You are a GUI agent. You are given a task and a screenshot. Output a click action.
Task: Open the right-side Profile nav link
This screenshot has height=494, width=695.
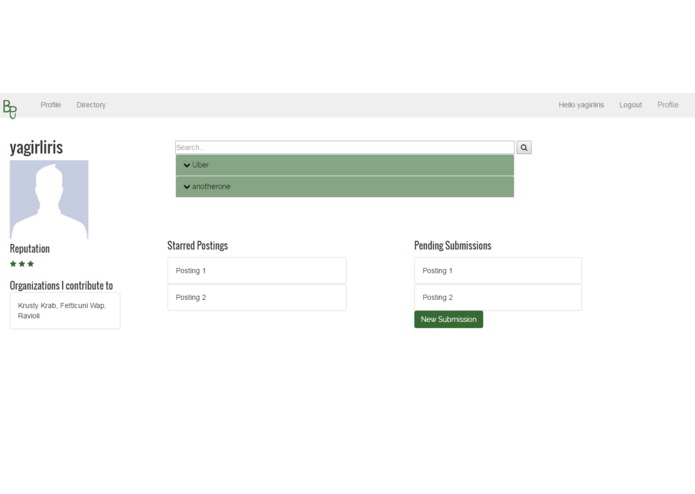point(668,105)
